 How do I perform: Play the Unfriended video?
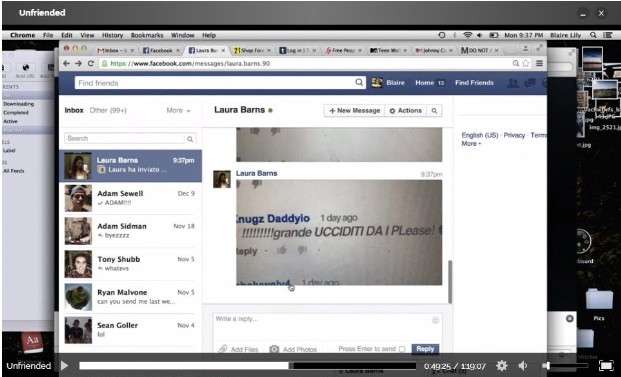(64, 366)
